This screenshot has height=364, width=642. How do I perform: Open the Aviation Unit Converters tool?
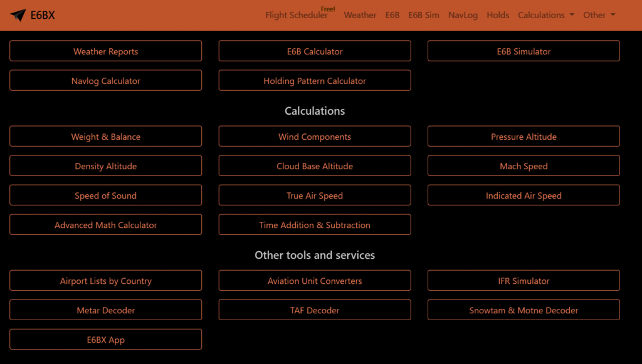click(315, 281)
